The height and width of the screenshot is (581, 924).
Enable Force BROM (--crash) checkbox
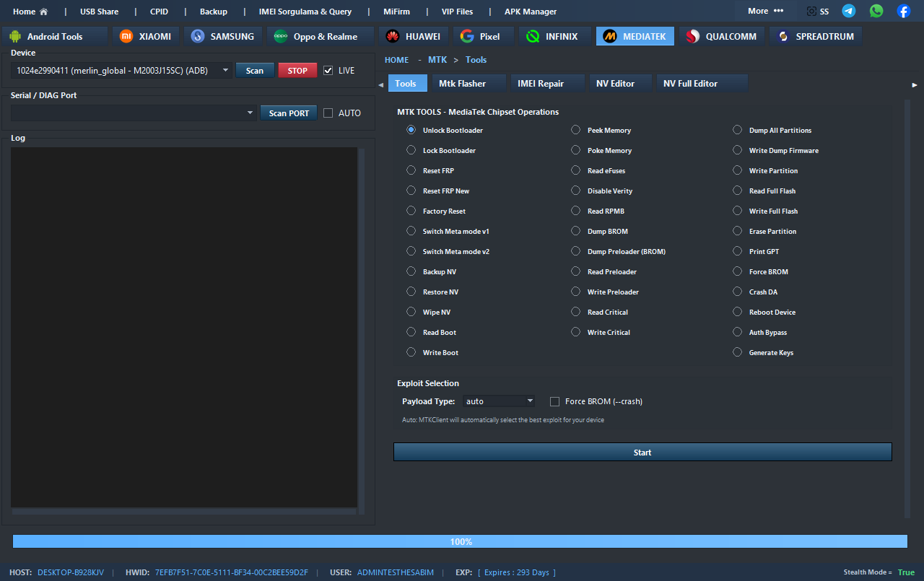coord(554,401)
